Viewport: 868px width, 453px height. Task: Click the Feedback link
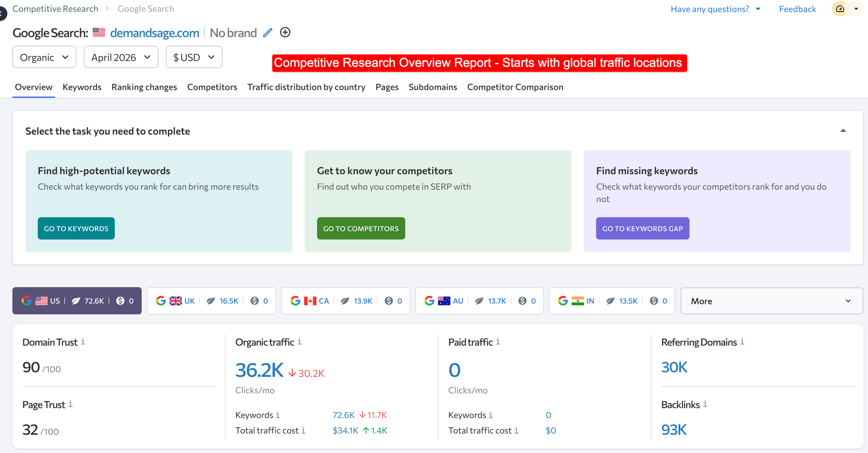tap(797, 9)
